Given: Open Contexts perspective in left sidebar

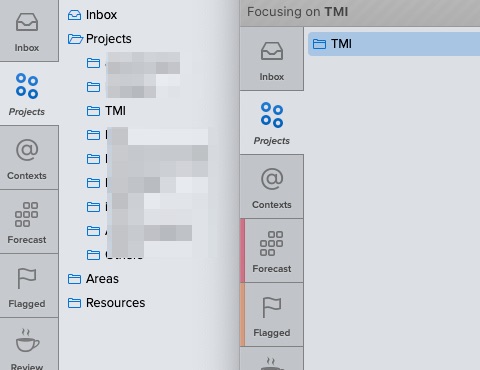Looking at the screenshot, I should click(29, 158).
